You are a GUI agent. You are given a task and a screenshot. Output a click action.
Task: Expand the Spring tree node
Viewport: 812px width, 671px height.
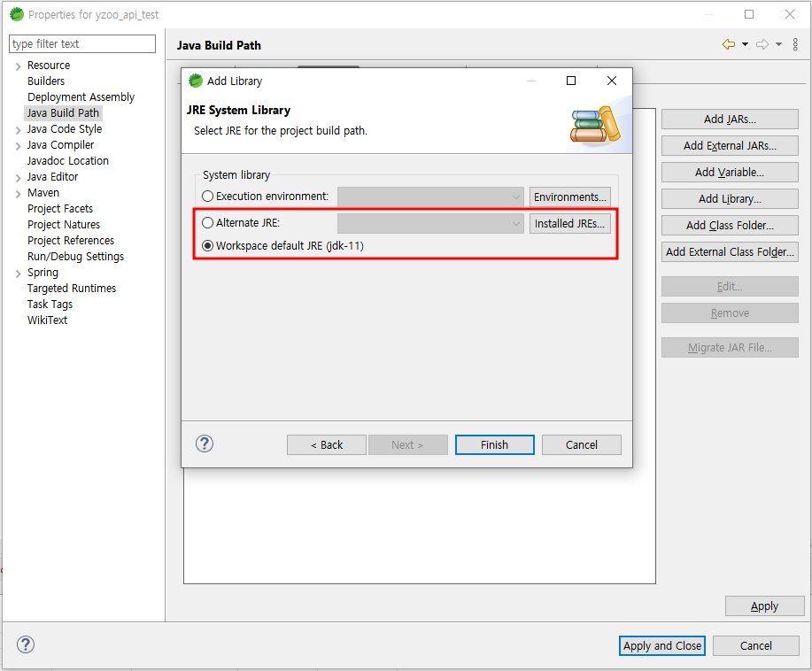[x=18, y=274]
